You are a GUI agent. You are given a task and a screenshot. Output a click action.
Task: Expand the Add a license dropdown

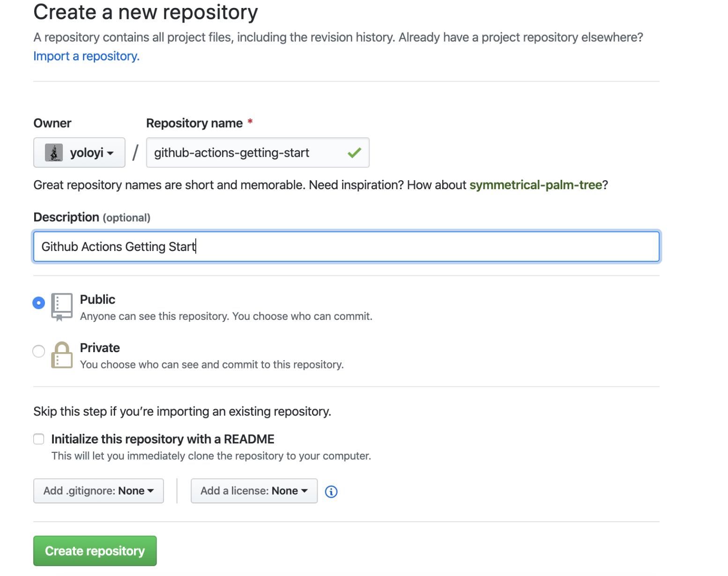pos(254,491)
